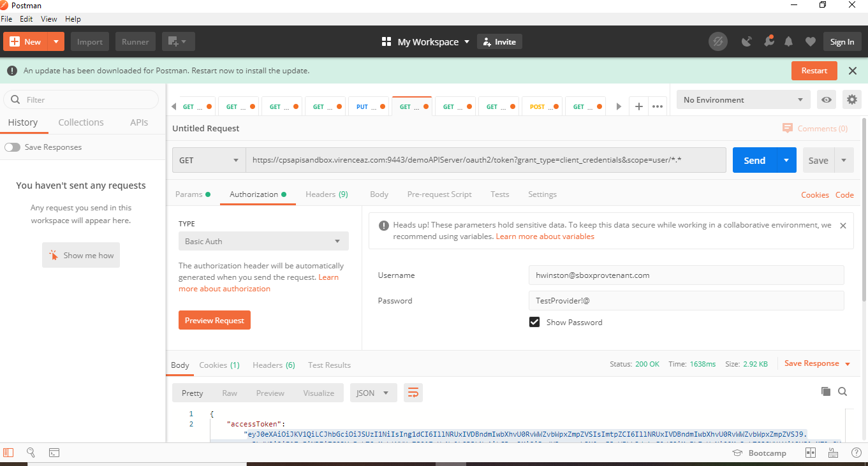The width and height of the screenshot is (868, 466).
Task: Open keyboard shortcuts from the status bar
Action: pos(833,453)
